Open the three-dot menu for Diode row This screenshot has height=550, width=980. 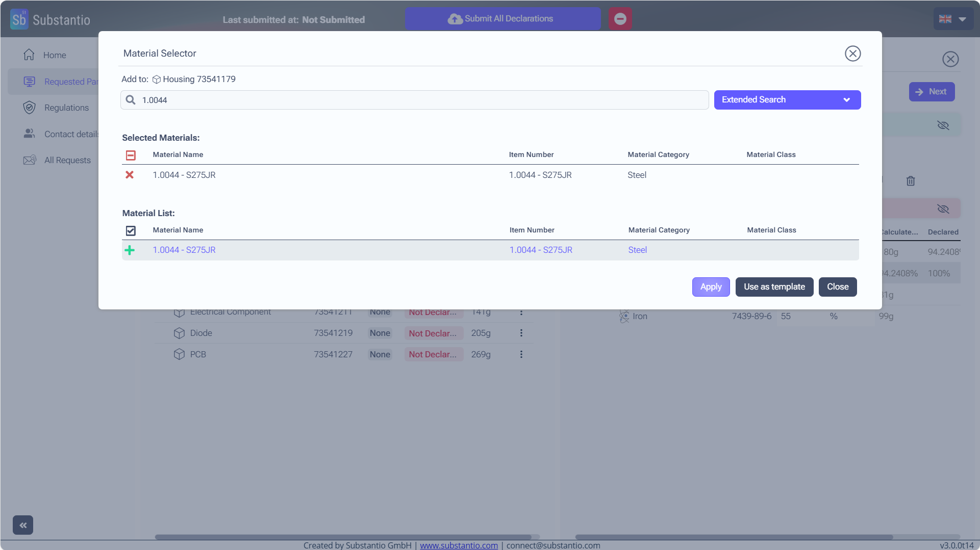521,333
